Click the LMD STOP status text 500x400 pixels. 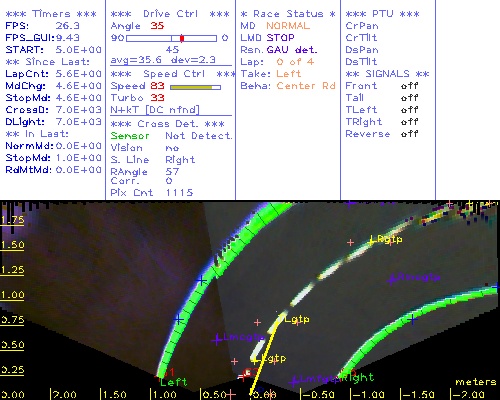[x=268, y=38]
